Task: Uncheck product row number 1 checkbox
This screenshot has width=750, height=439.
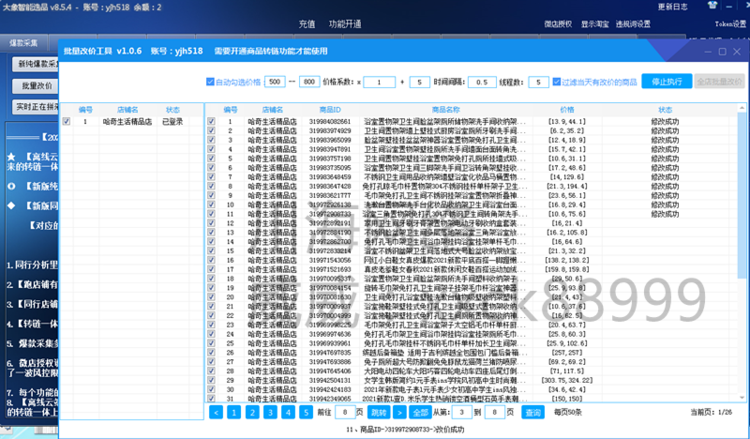Action: [211, 121]
